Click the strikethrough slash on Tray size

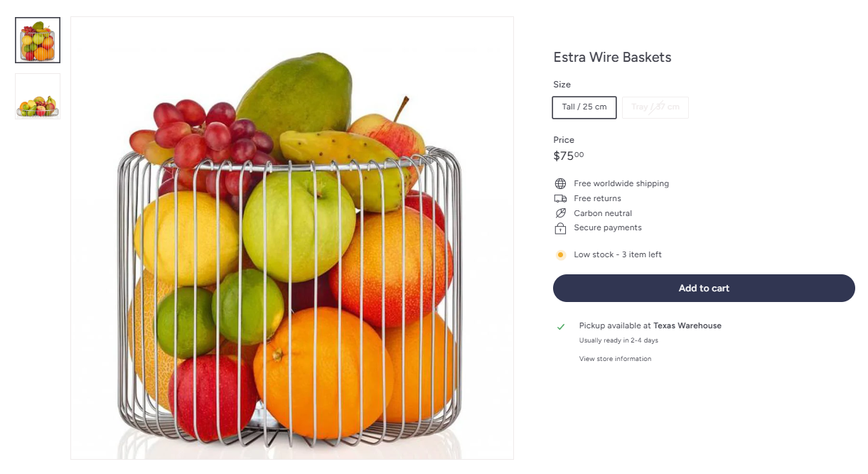coord(655,107)
